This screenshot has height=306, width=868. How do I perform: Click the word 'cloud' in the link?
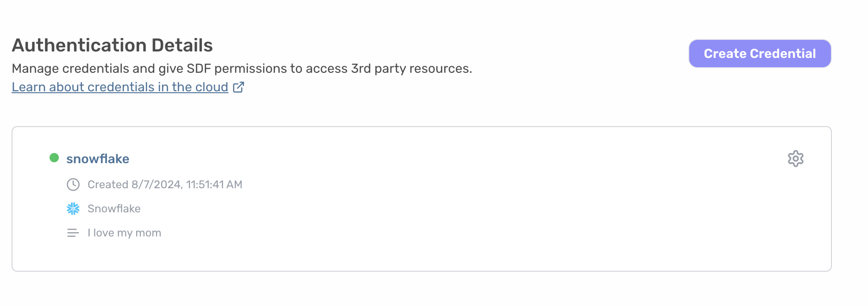click(x=212, y=87)
